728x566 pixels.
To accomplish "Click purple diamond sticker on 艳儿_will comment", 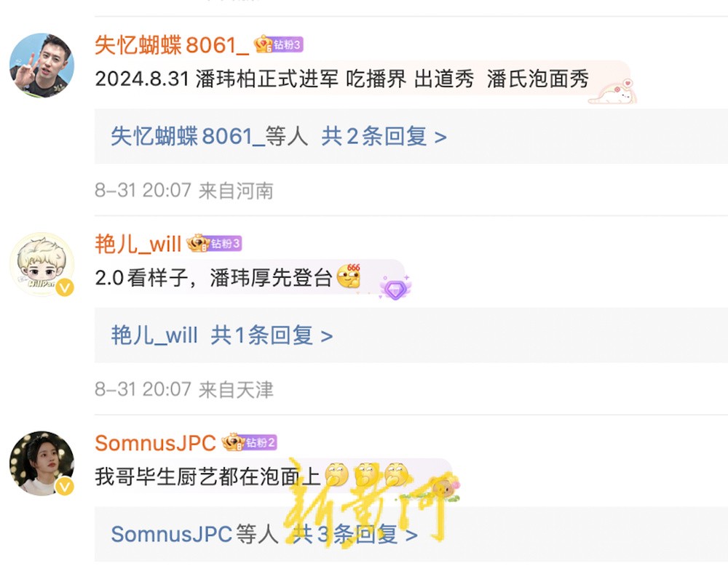I will click(x=395, y=288).
